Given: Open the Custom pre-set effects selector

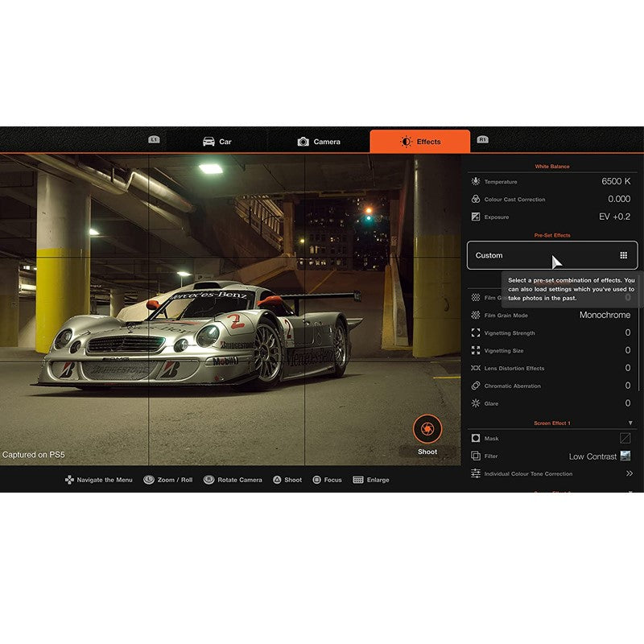Looking at the screenshot, I should pos(552,255).
